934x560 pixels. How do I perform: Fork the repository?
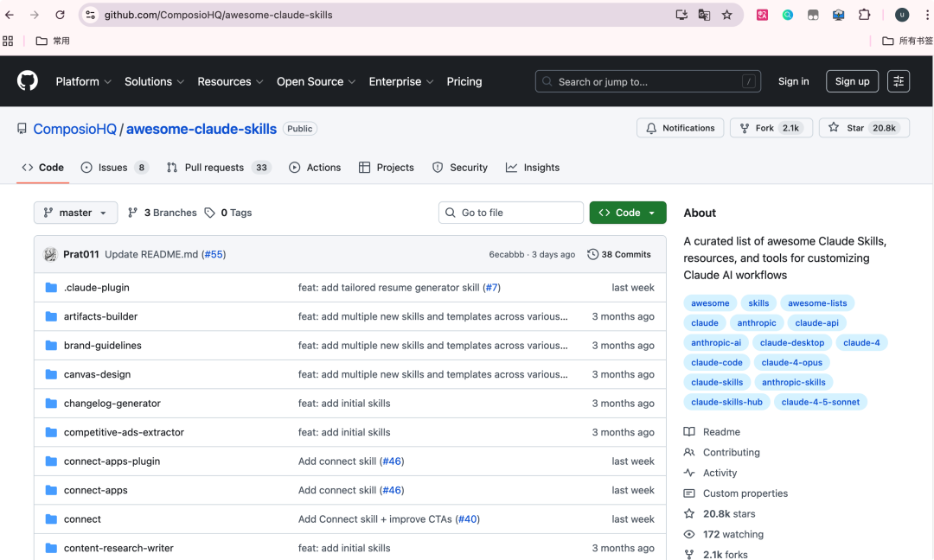coord(764,128)
